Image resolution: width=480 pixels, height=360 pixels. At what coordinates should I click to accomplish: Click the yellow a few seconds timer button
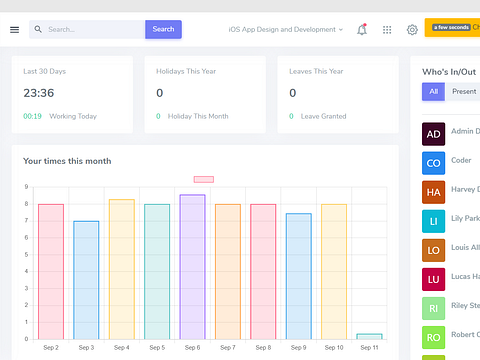452,27
